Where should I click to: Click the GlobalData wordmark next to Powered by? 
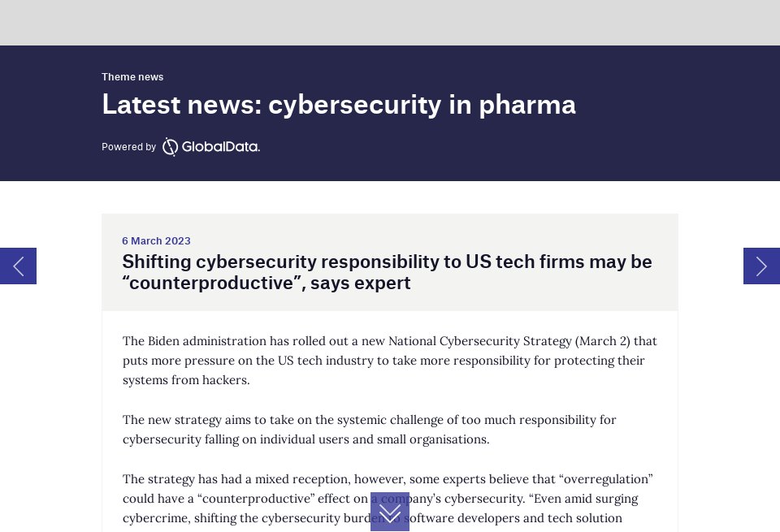(x=220, y=147)
